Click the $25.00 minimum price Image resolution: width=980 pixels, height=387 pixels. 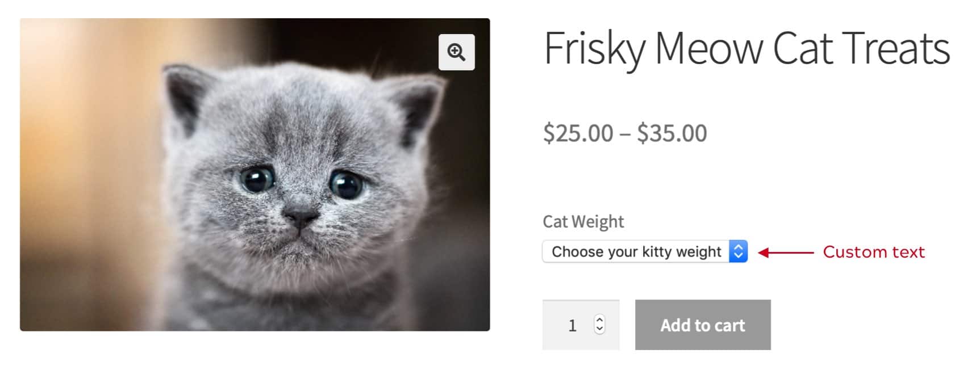(578, 133)
